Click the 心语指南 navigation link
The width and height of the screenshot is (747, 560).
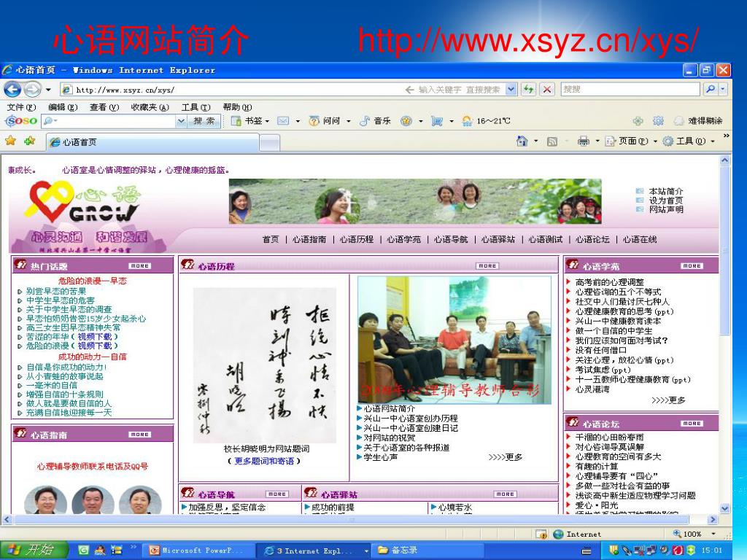(309, 239)
